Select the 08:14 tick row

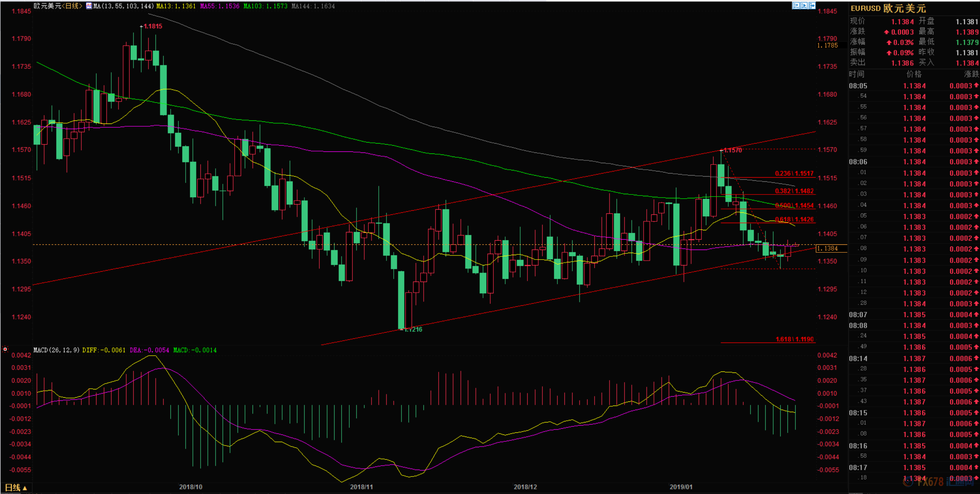click(914, 358)
